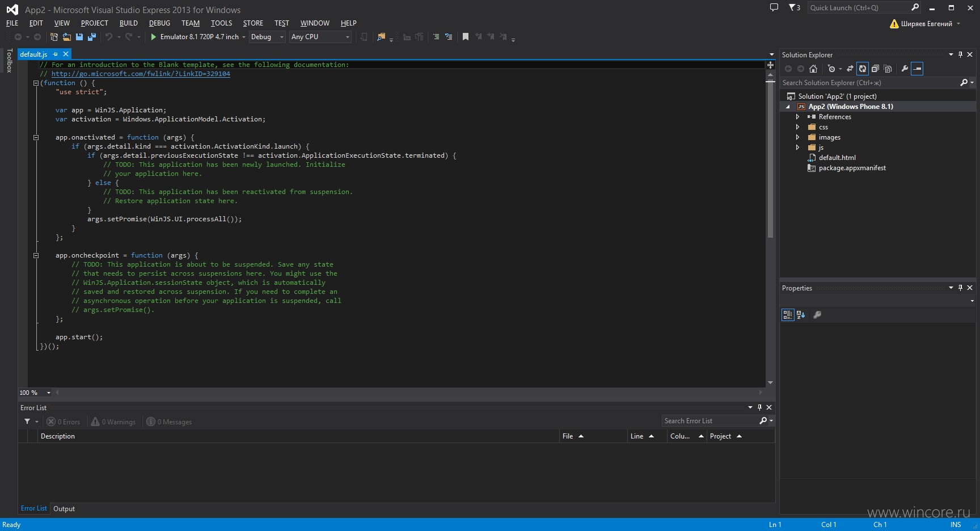
Task: Click the Collapse All icon in Solution Explorer
Action: tap(875, 69)
